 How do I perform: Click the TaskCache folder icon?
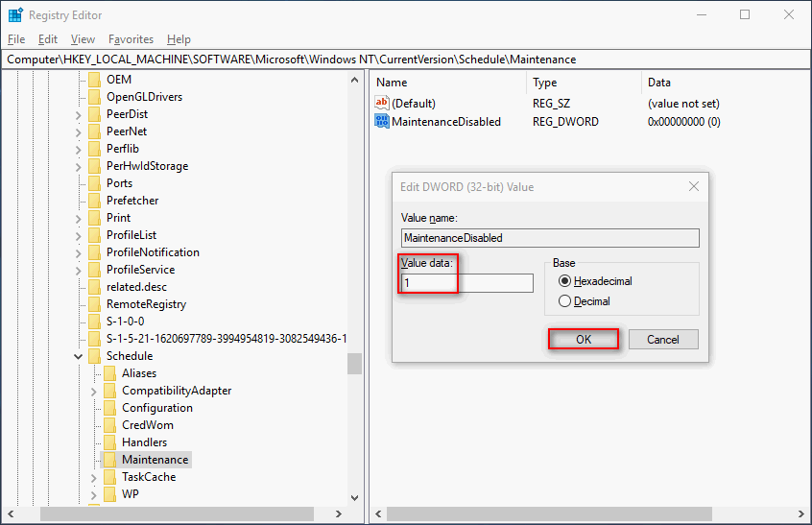pyautogui.click(x=109, y=477)
